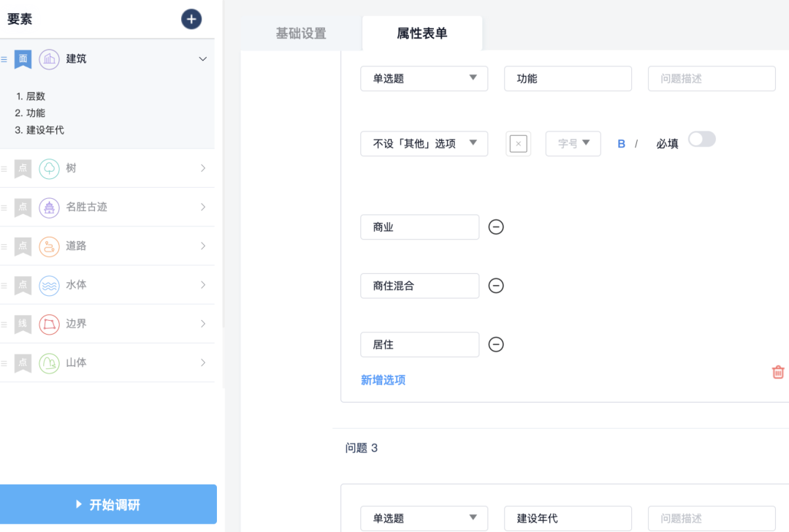789x532 pixels.
Task: Open 单选题 type dropdown for 功能
Action: [x=424, y=78]
